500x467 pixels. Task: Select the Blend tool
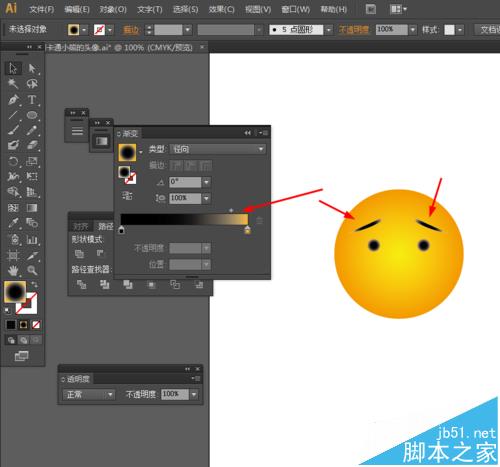coord(32,223)
